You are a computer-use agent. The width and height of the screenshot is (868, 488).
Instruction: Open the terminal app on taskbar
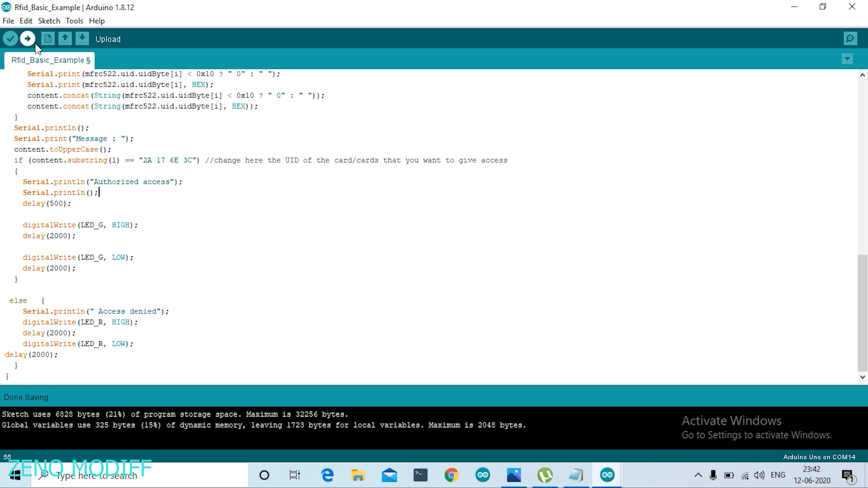[x=420, y=475]
